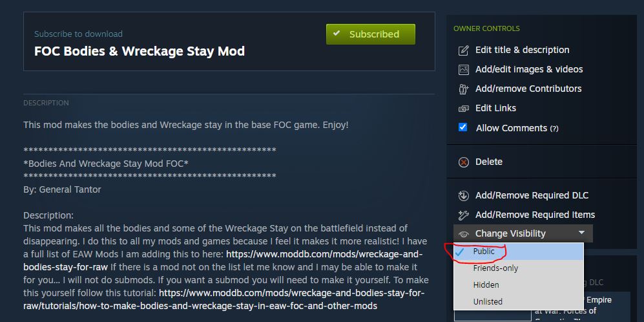The height and width of the screenshot is (322, 644).
Task: Expand the Change Visibility dropdown arrow
Action: coord(581,233)
